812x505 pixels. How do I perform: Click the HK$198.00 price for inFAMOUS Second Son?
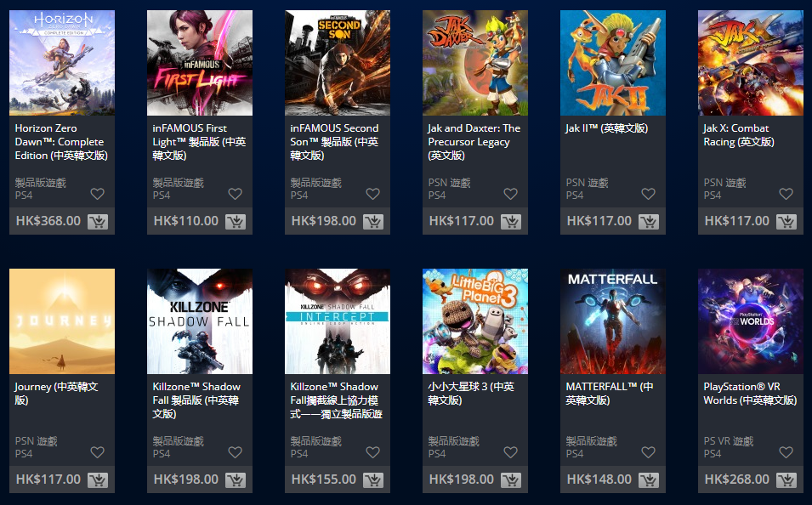click(324, 221)
